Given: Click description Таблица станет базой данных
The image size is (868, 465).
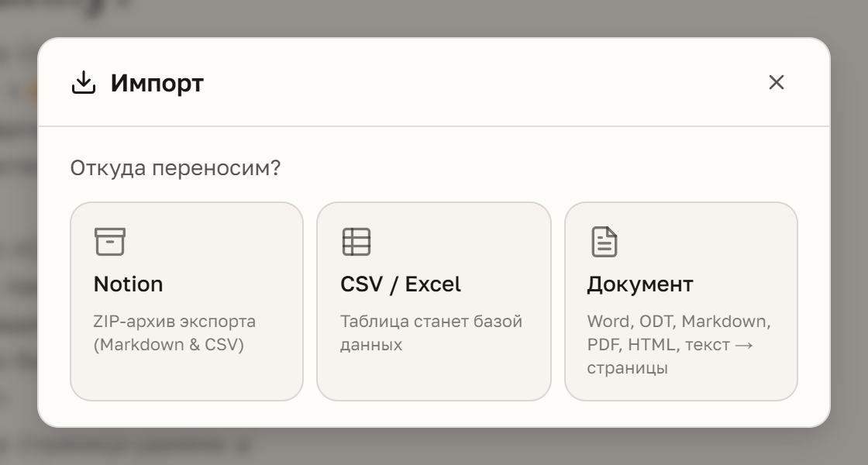Looking at the screenshot, I should point(431,332).
